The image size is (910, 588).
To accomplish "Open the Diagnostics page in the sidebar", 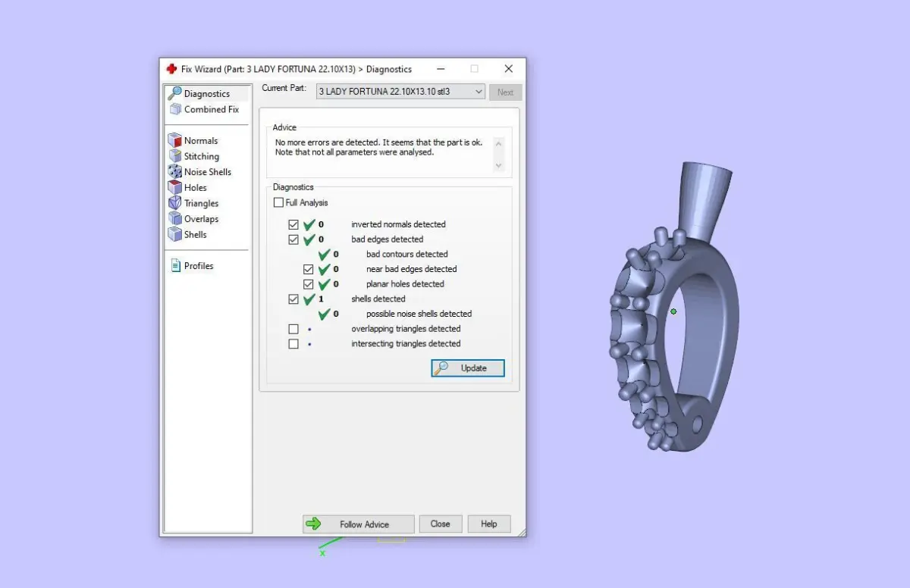I will [x=207, y=94].
